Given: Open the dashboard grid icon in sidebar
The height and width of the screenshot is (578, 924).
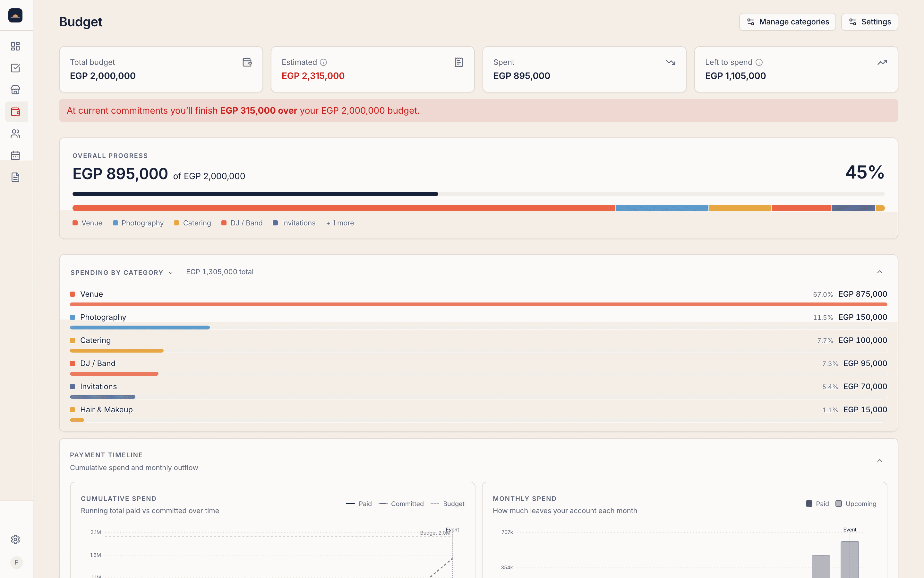Looking at the screenshot, I should tap(15, 46).
